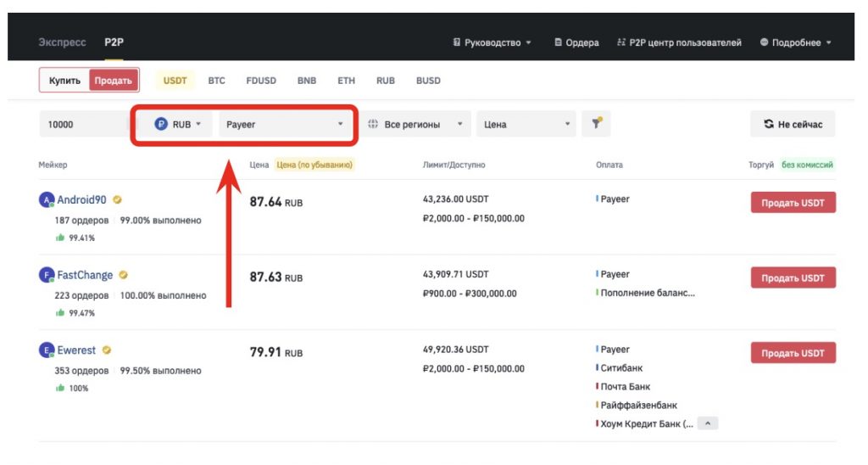Select the Купить toggle option
This screenshot has width=868, height=465.
pyautogui.click(x=64, y=81)
